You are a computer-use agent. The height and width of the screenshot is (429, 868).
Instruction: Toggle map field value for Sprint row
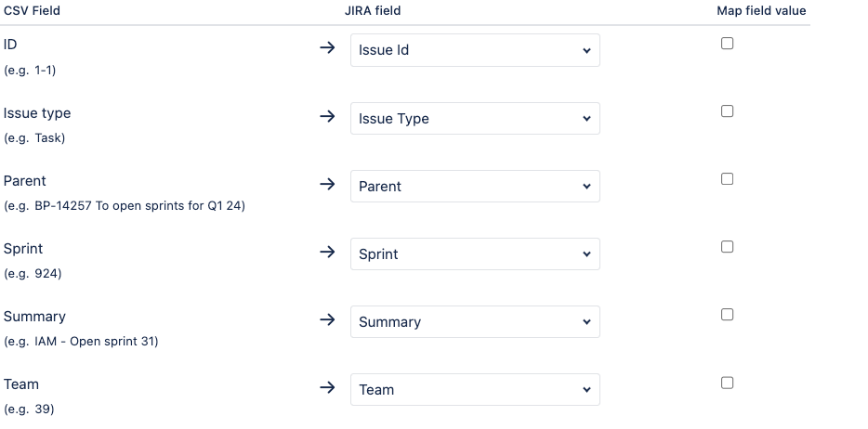727,246
